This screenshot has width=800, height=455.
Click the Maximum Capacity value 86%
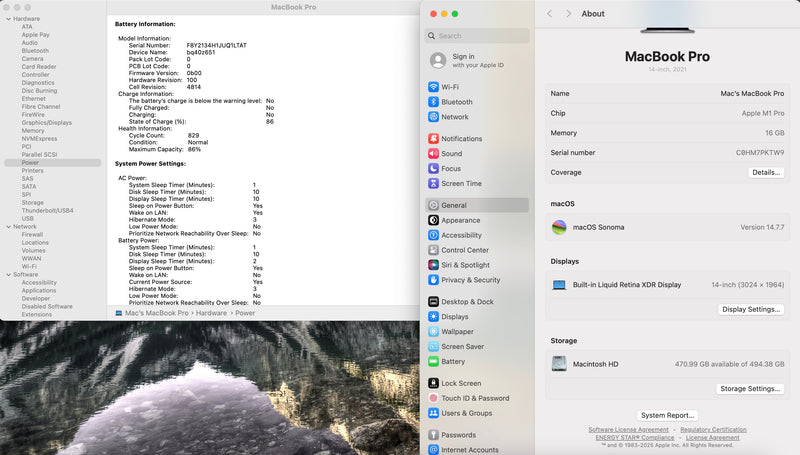coord(194,149)
